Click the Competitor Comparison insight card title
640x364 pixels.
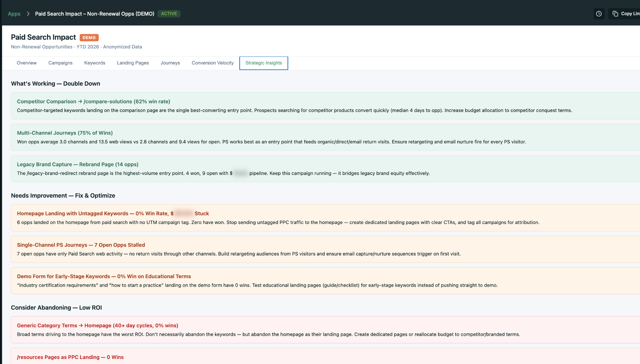point(93,102)
